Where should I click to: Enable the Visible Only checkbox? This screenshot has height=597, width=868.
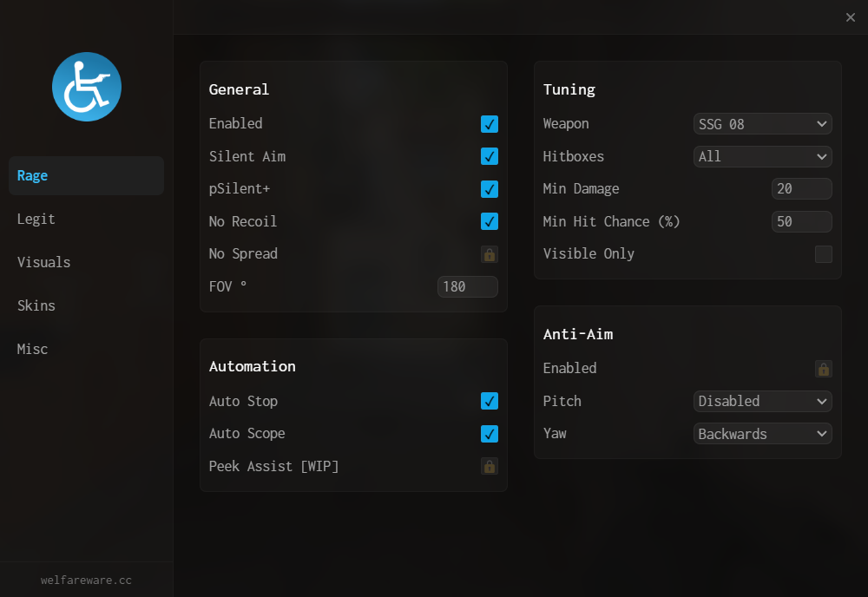824,254
